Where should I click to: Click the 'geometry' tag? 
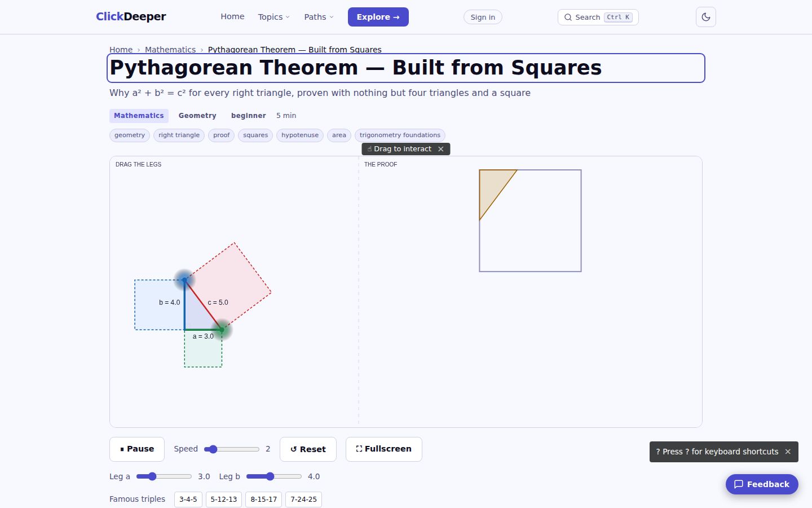point(130,135)
